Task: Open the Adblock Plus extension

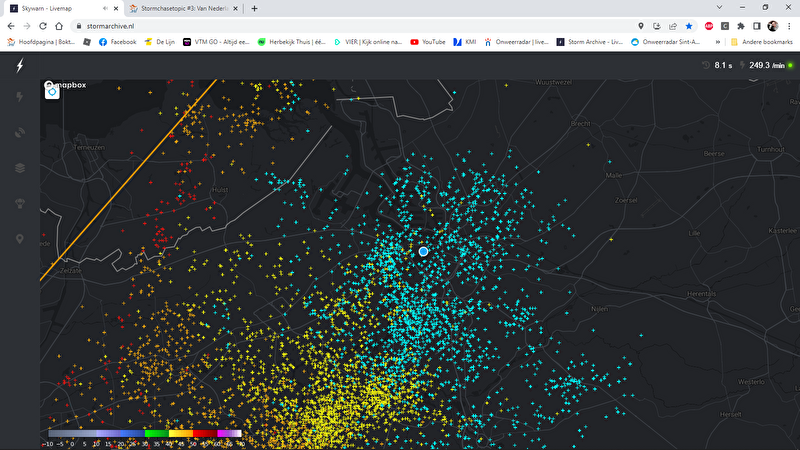Action: pyautogui.click(x=709, y=26)
